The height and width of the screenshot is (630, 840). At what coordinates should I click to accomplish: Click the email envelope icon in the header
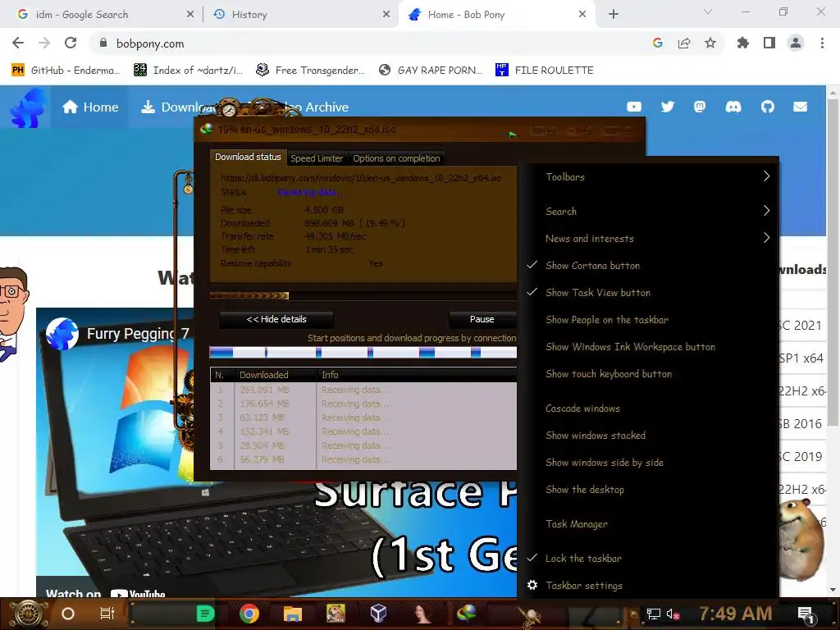pos(801,107)
